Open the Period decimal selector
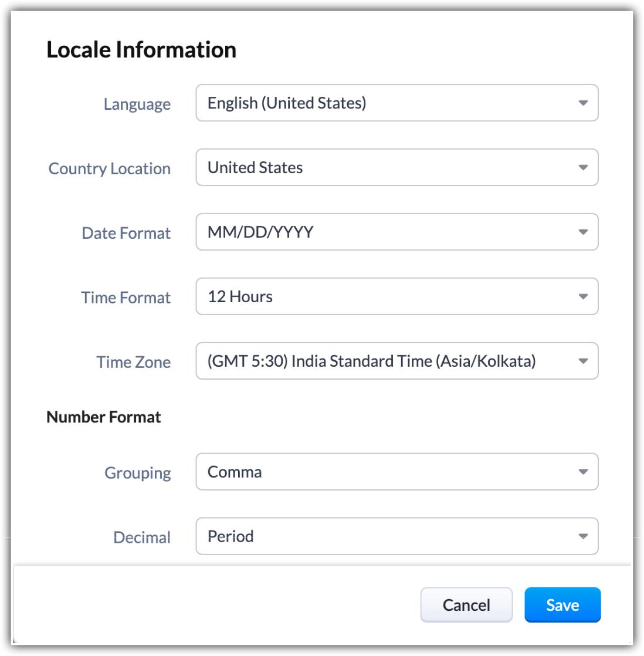The height and width of the screenshot is (656, 644). pyautogui.click(x=397, y=536)
